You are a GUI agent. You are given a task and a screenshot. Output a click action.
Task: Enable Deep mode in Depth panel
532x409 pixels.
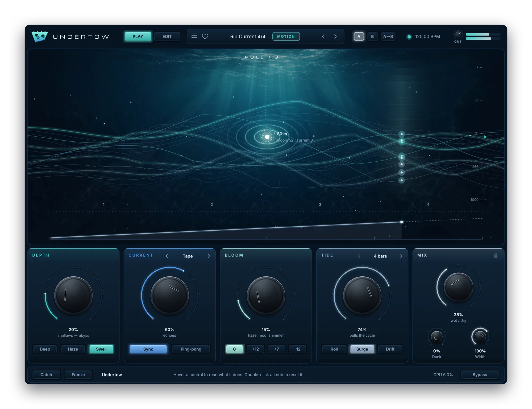45,349
